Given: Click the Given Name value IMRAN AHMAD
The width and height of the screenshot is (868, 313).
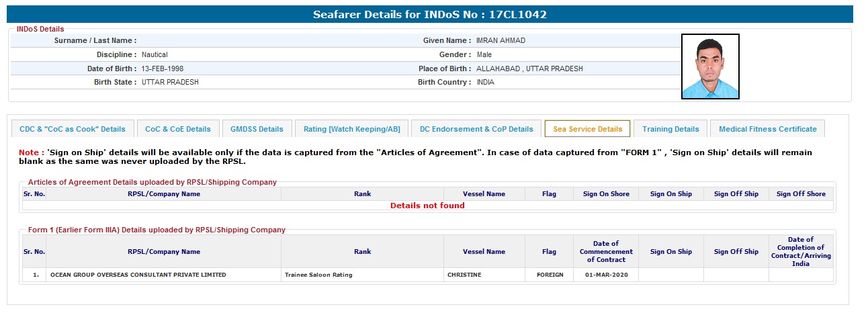Looking at the screenshot, I should point(501,41).
